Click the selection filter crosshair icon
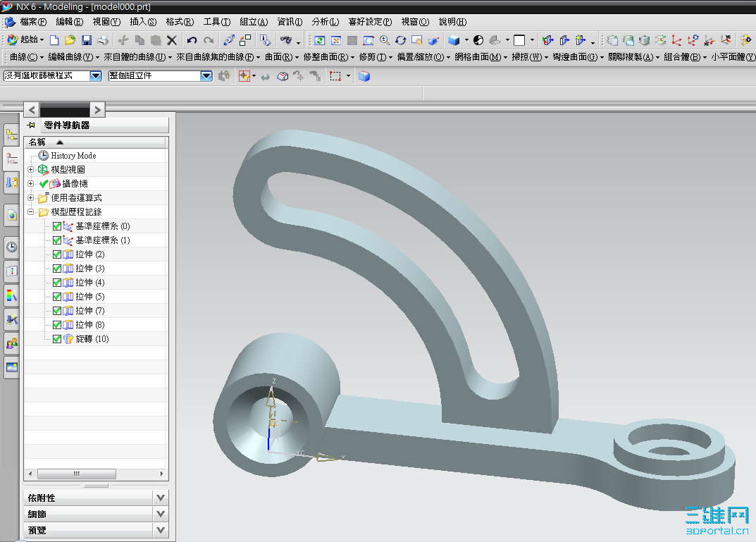Screen dimensions: 756x542 (x=244, y=76)
